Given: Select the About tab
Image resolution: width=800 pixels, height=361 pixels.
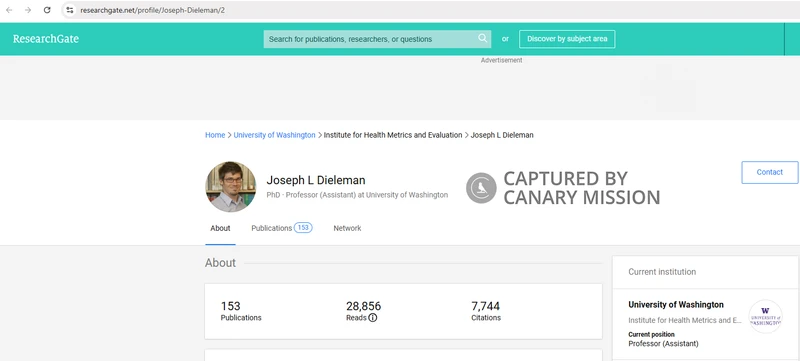Looking at the screenshot, I should 220,228.
